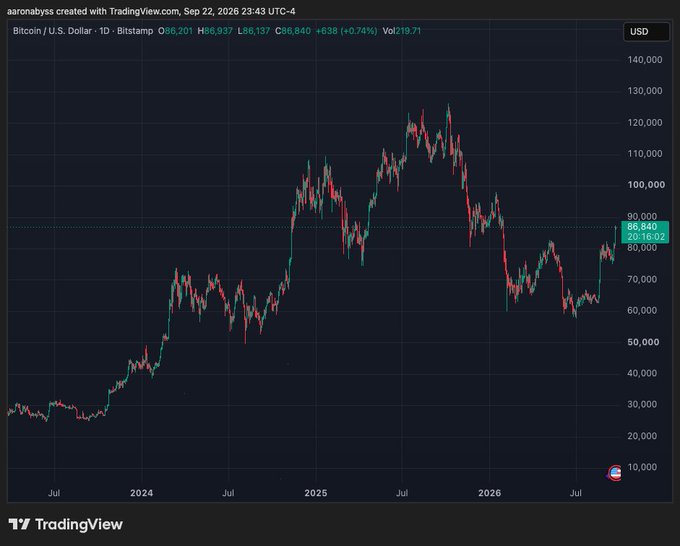Click the 40,000 price axis label
The height and width of the screenshot is (546, 680).
(642, 373)
